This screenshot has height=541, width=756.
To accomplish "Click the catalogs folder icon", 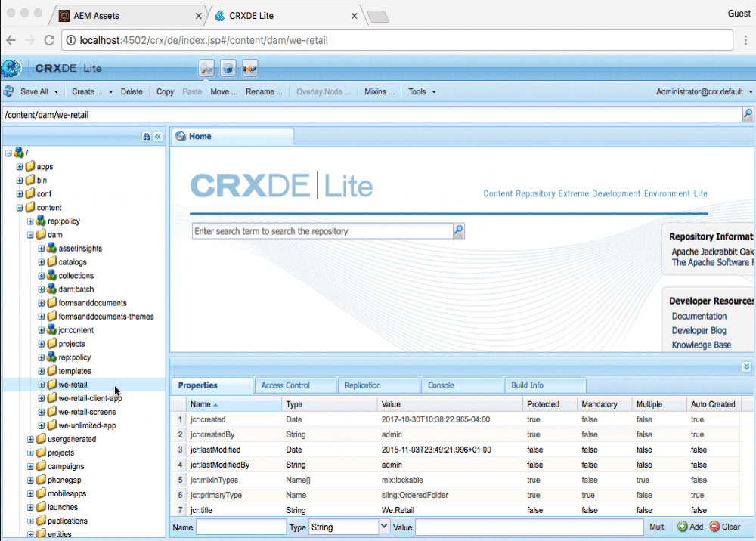I will click(51, 261).
